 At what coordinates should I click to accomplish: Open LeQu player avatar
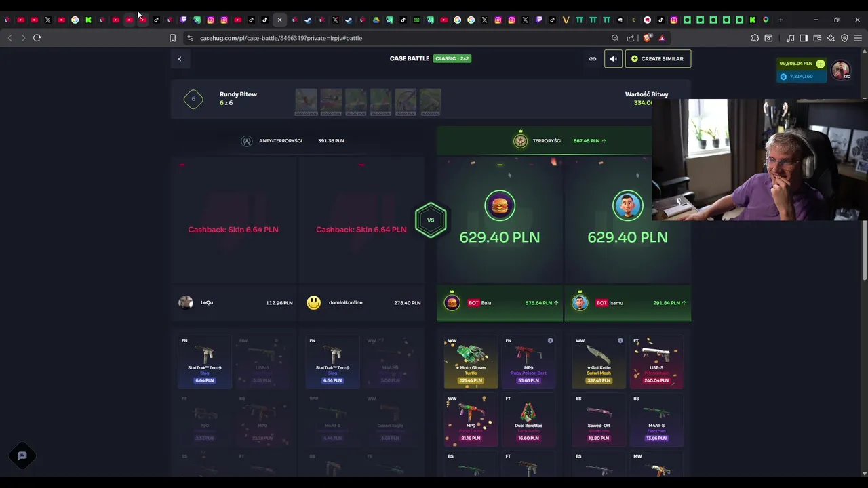[186, 302]
